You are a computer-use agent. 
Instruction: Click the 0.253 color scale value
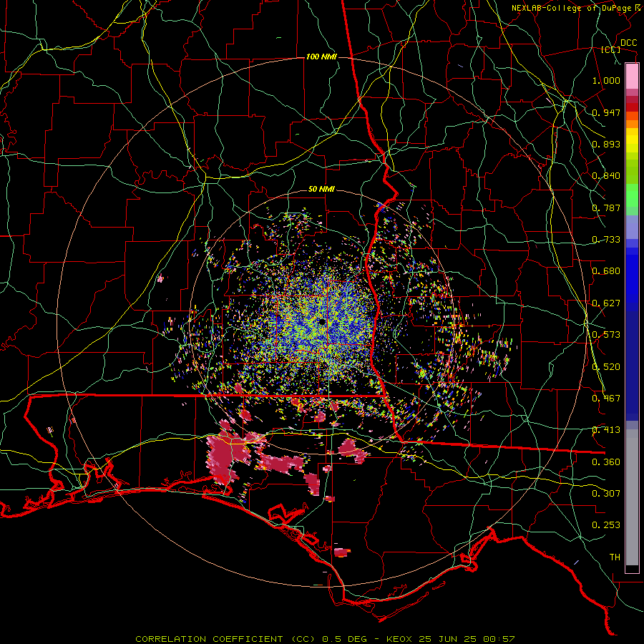click(x=606, y=525)
